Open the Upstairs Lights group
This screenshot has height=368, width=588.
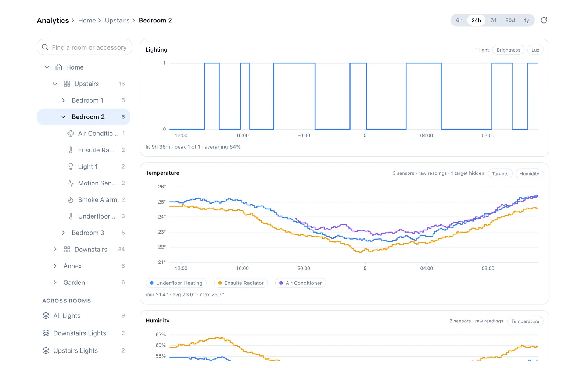(84, 351)
